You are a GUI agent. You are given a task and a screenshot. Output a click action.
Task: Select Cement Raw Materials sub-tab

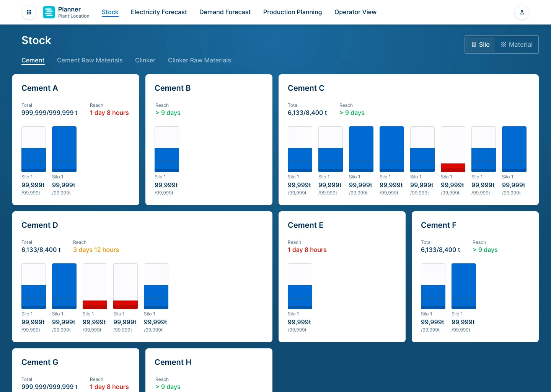click(x=90, y=60)
